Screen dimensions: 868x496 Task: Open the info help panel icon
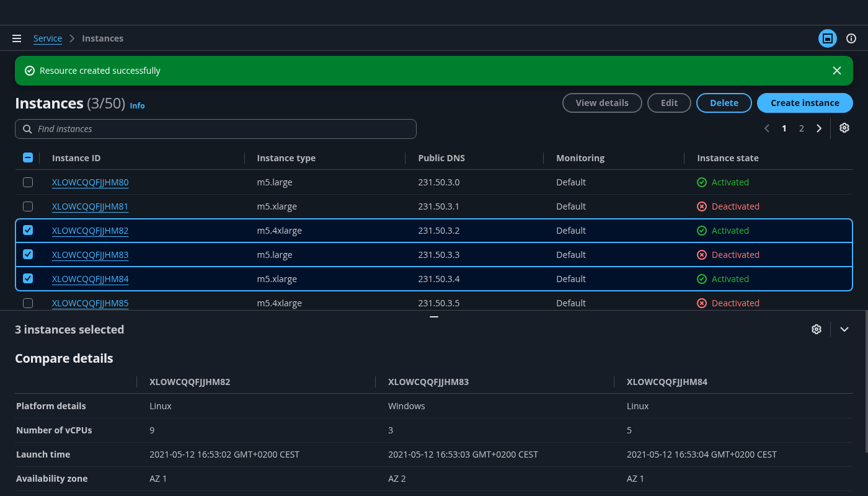coord(851,38)
